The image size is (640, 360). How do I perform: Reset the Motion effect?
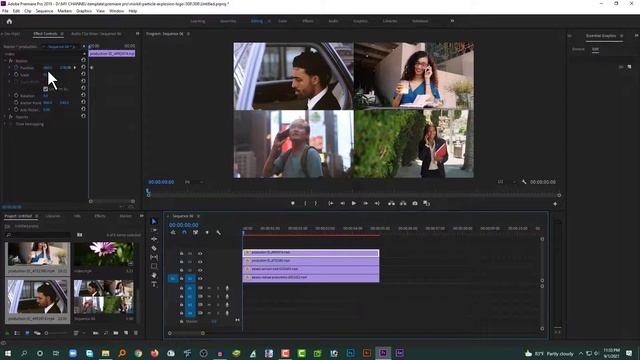[83, 60]
